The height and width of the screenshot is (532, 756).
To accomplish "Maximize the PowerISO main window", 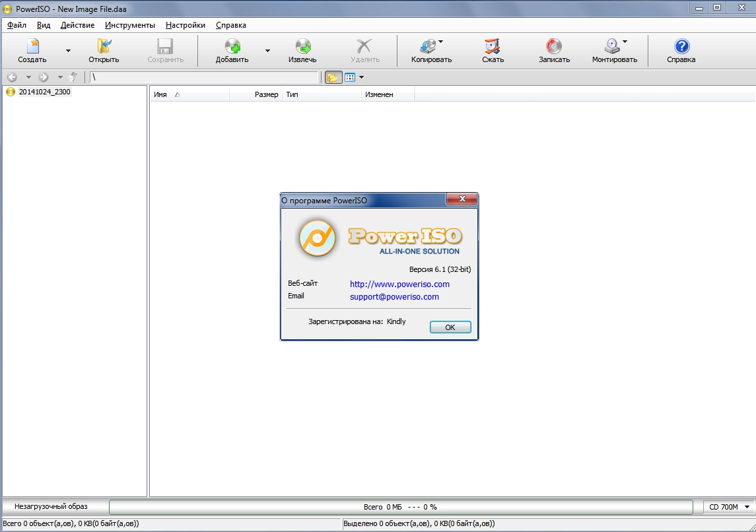I will 718,8.
